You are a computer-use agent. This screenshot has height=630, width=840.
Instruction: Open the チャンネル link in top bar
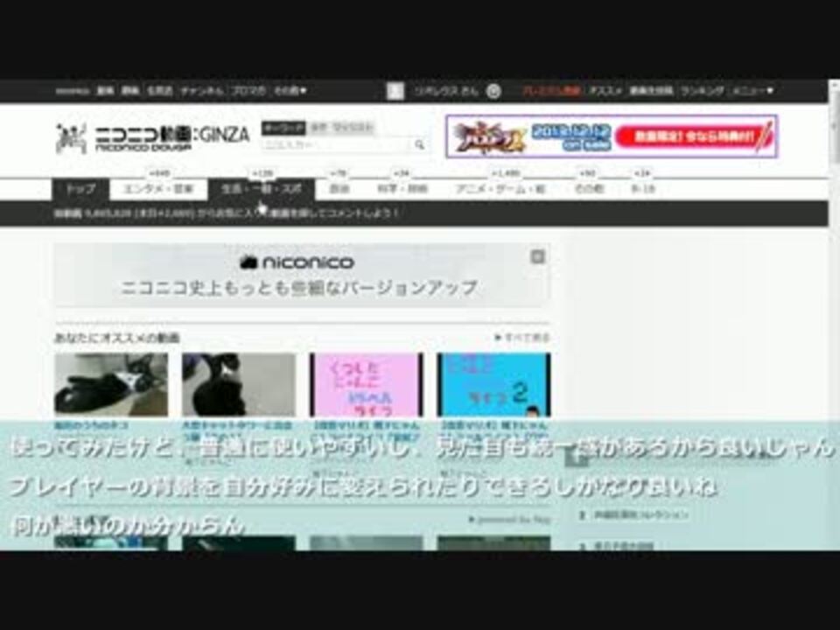[201, 91]
